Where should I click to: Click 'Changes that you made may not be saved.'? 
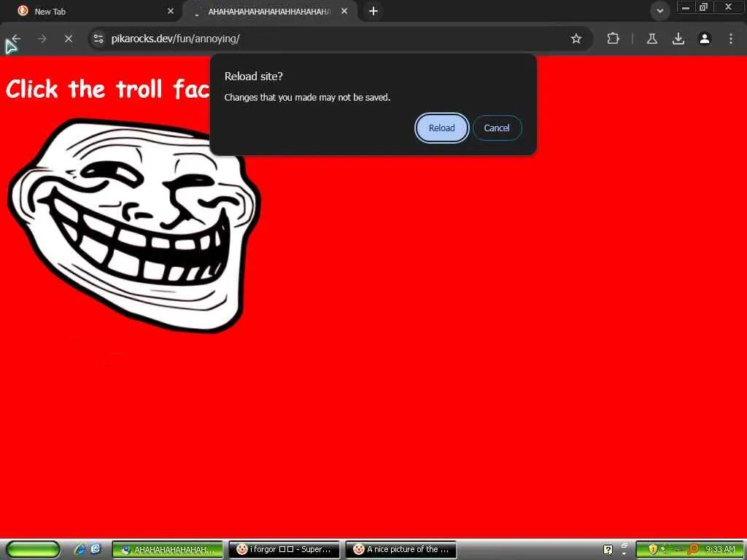[x=307, y=97]
